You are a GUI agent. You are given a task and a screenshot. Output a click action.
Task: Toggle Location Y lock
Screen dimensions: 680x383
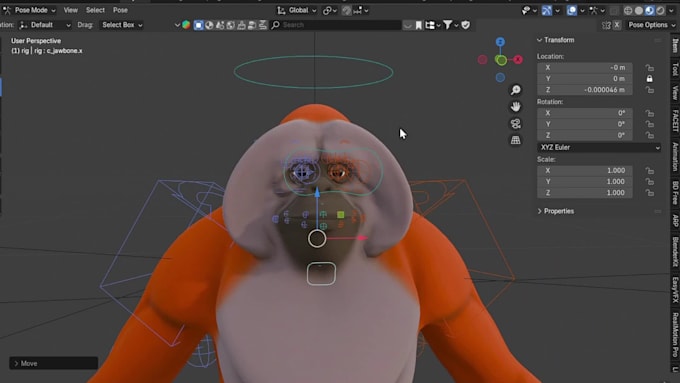click(x=649, y=79)
